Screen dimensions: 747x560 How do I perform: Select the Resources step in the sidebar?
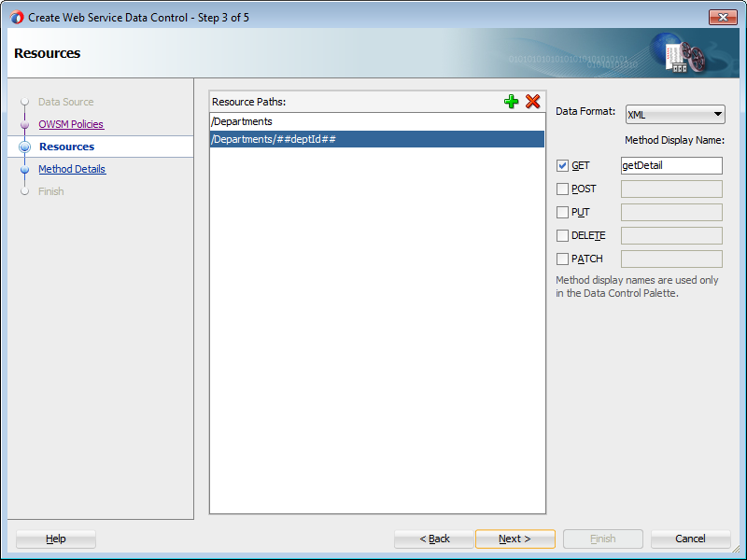coord(66,147)
